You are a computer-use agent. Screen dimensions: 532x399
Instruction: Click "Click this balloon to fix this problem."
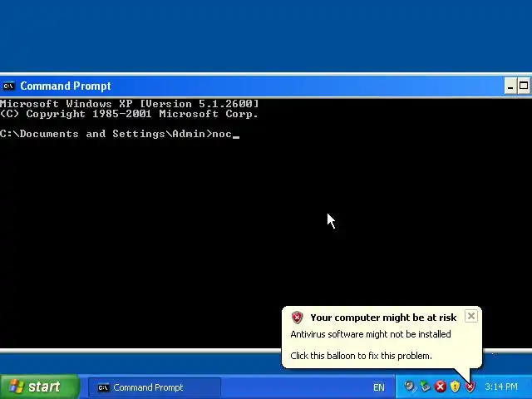pos(361,356)
